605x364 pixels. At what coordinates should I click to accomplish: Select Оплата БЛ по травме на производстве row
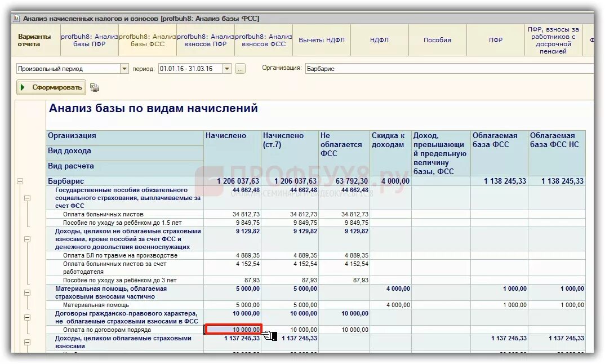point(120,256)
